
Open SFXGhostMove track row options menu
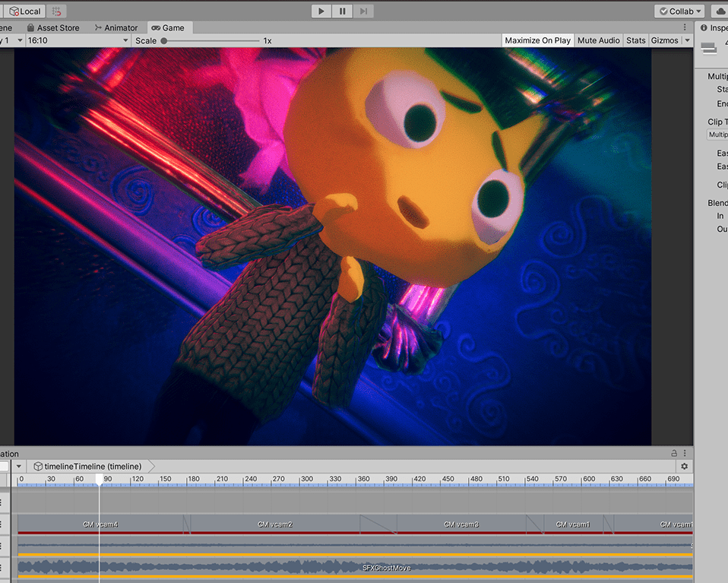pyautogui.click(x=2, y=568)
